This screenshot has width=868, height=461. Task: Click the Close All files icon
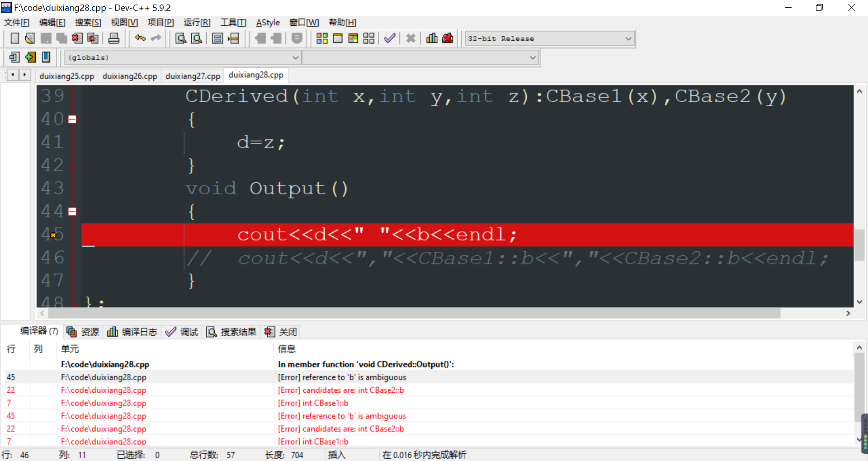(93, 38)
